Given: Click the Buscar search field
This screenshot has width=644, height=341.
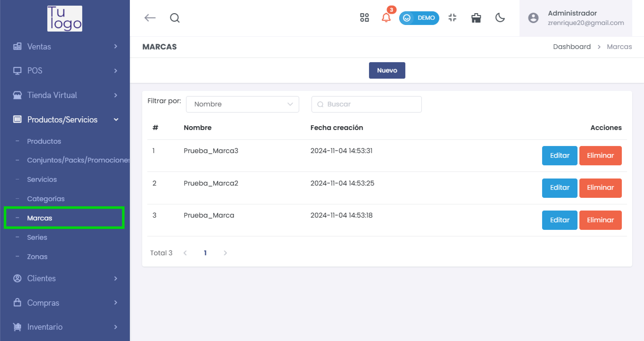Looking at the screenshot, I should point(366,104).
